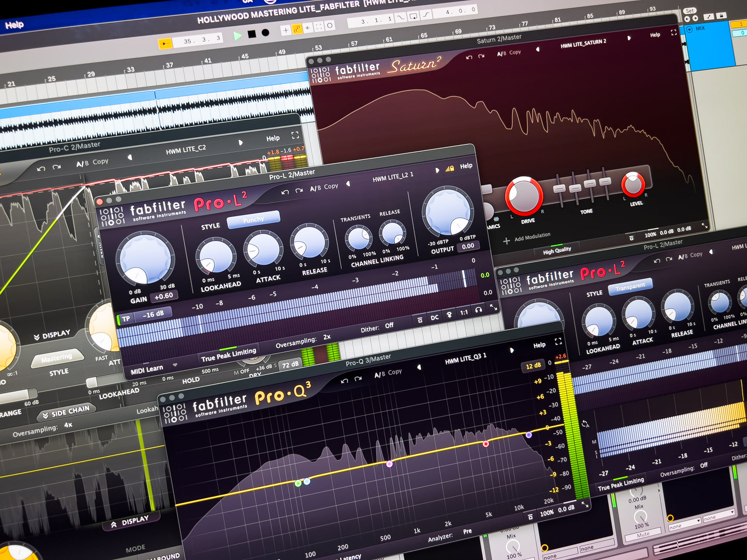Click redo arrow in the Pro-C 2 window
This screenshot has width=747, height=560.
coord(56,167)
